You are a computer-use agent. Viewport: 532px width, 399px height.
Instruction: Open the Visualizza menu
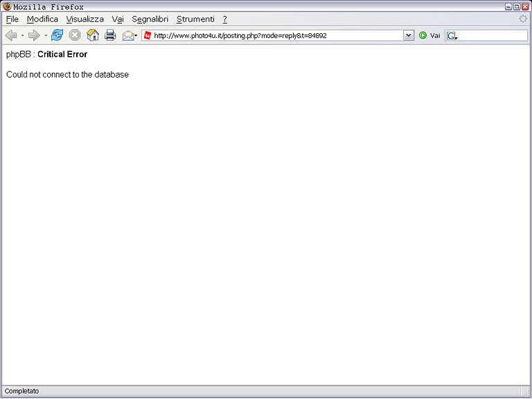[85, 19]
